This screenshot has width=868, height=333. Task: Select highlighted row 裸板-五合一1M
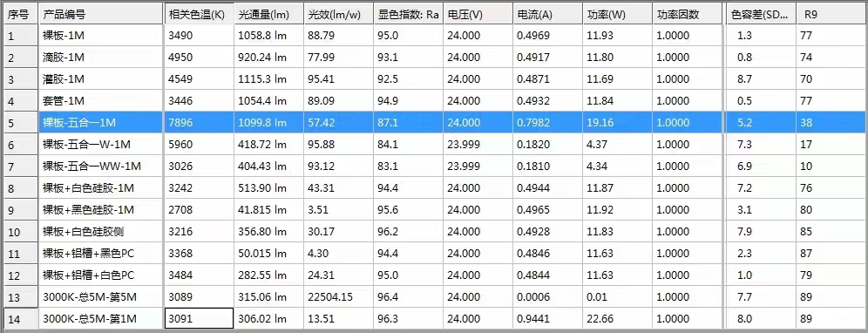click(x=433, y=122)
